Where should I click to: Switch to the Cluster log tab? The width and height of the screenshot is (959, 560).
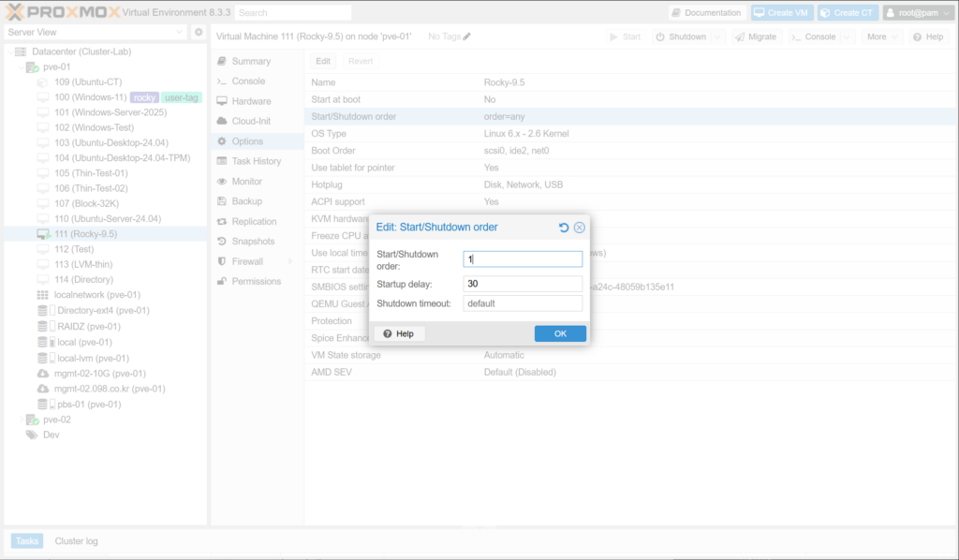(x=76, y=541)
